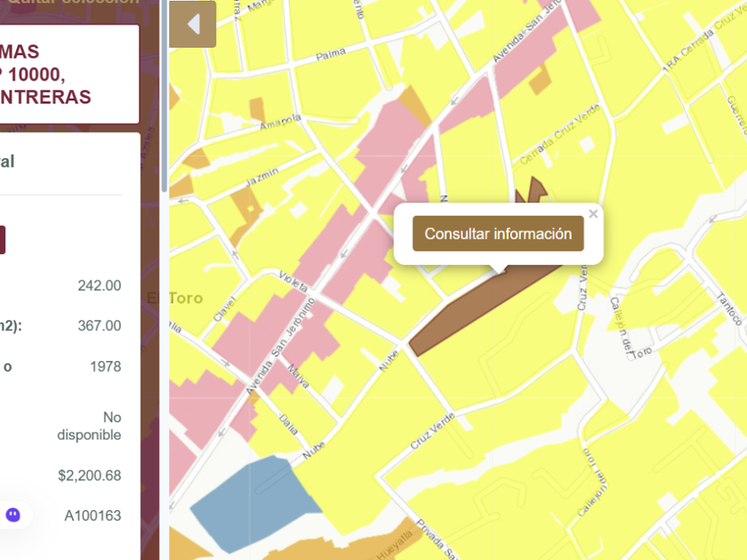Click the El Toro map label
The width and height of the screenshot is (747, 560).
pyautogui.click(x=175, y=298)
